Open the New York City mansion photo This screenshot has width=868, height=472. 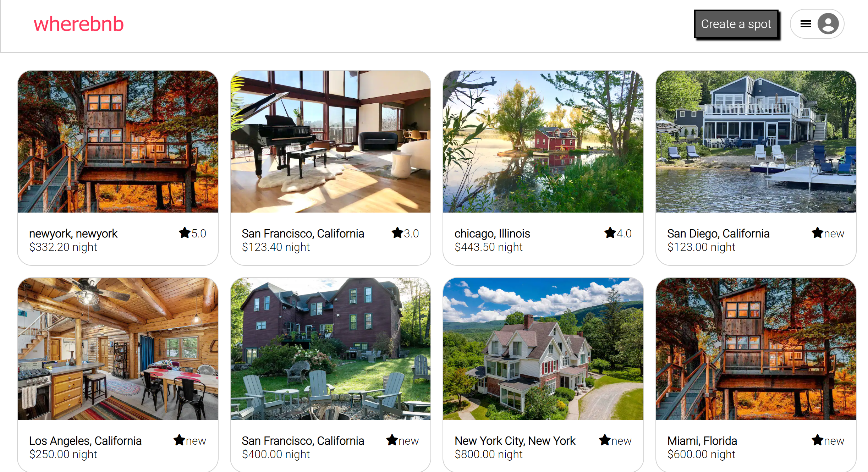point(543,348)
